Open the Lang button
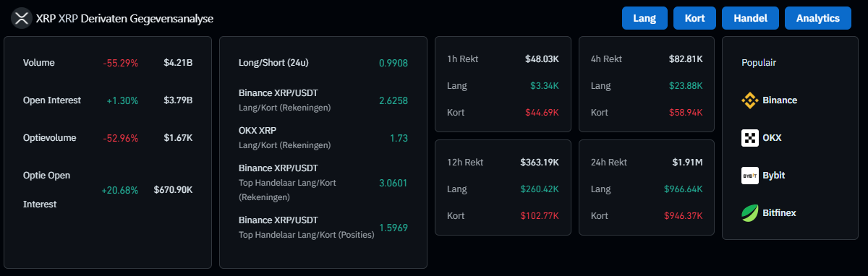Screen dimensions: 868x276 click(x=644, y=18)
